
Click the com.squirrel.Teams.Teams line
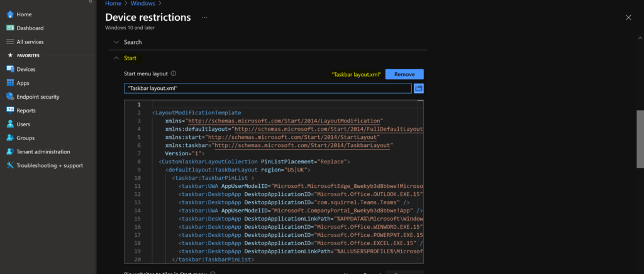click(x=294, y=202)
